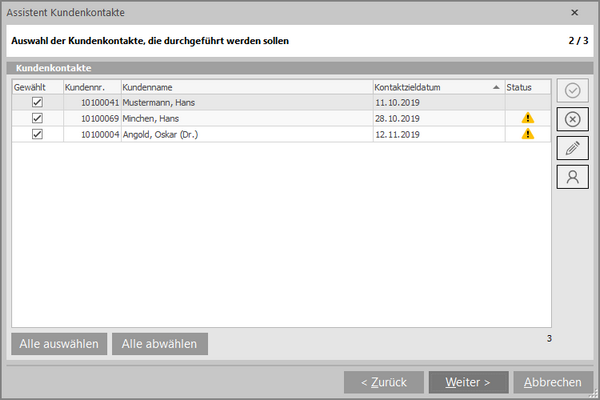This screenshot has height=400, width=600.
Task: Cancel the wizard with Abbrechen
Action: [552, 382]
